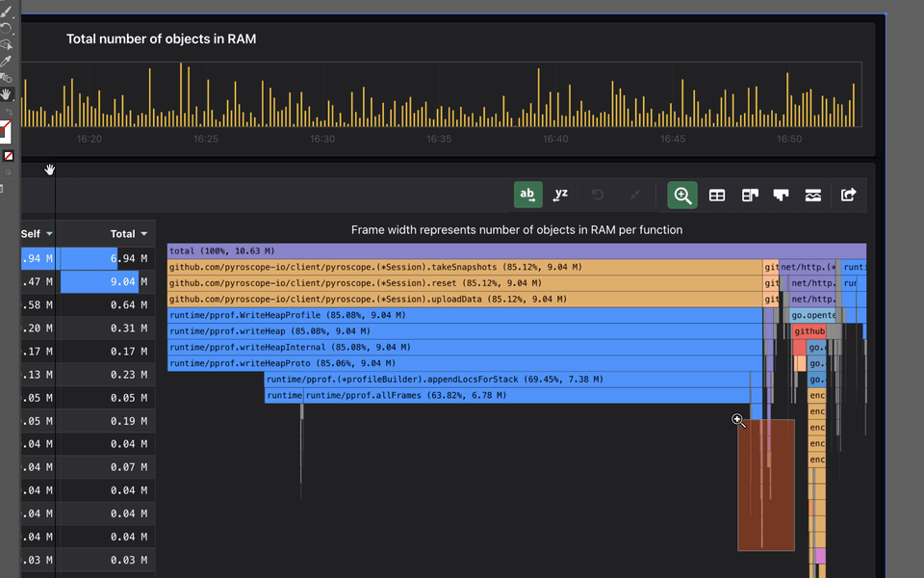Click the 9.04 M Total table cell

108,281
